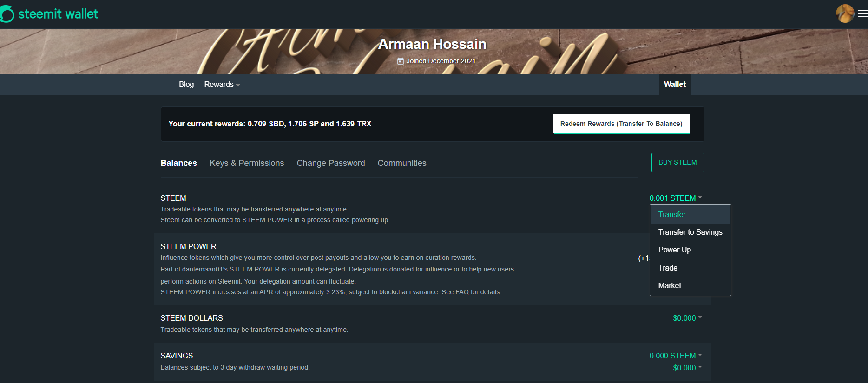Expand the Savings $0.000 dropdown
This screenshot has height=383, width=868.
click(x=687, y=368)
